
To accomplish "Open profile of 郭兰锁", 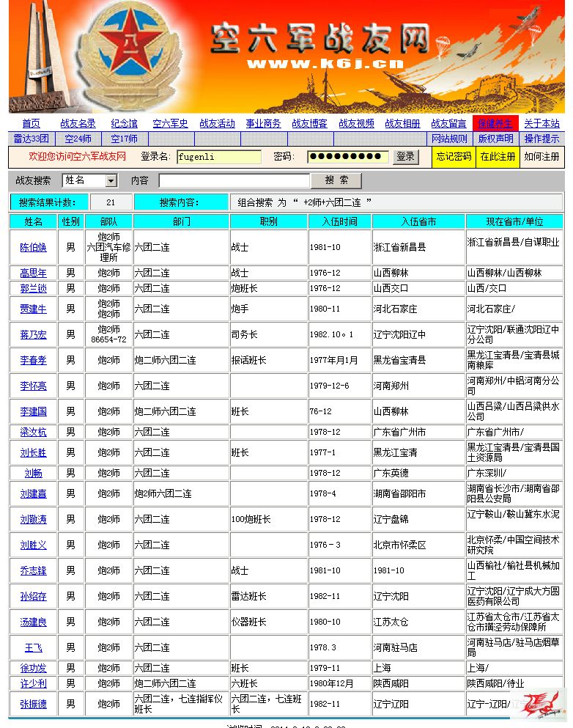I will (x=34, y=288).
